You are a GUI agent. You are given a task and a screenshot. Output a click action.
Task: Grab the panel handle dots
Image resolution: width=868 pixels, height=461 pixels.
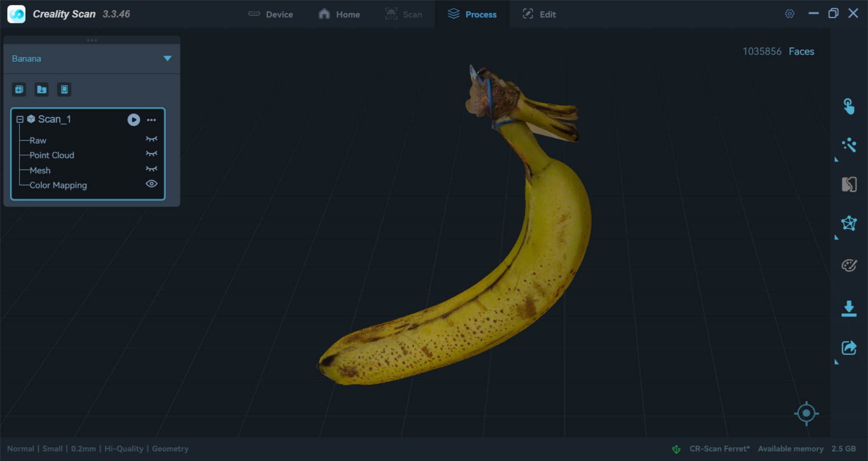click(x=92, y=40)
